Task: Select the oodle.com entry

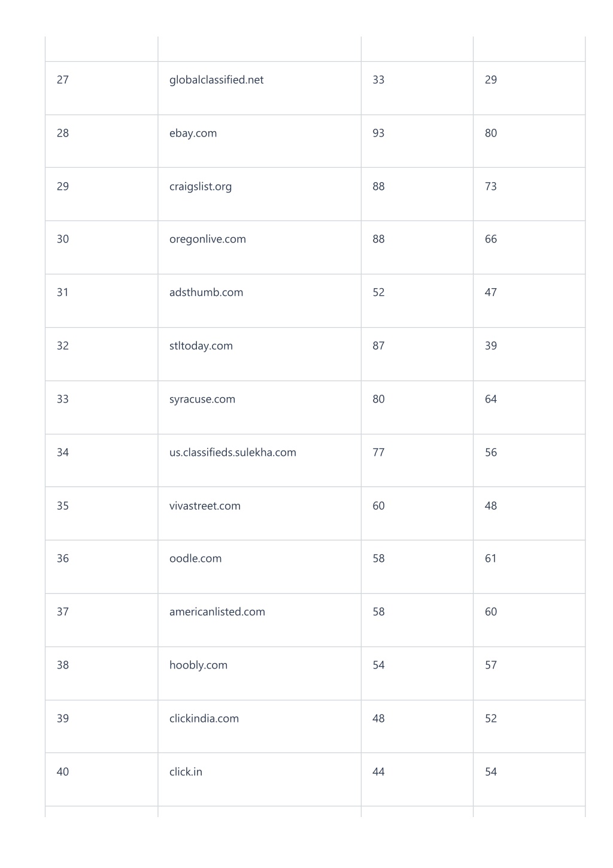Action: [x=195, y=558]
